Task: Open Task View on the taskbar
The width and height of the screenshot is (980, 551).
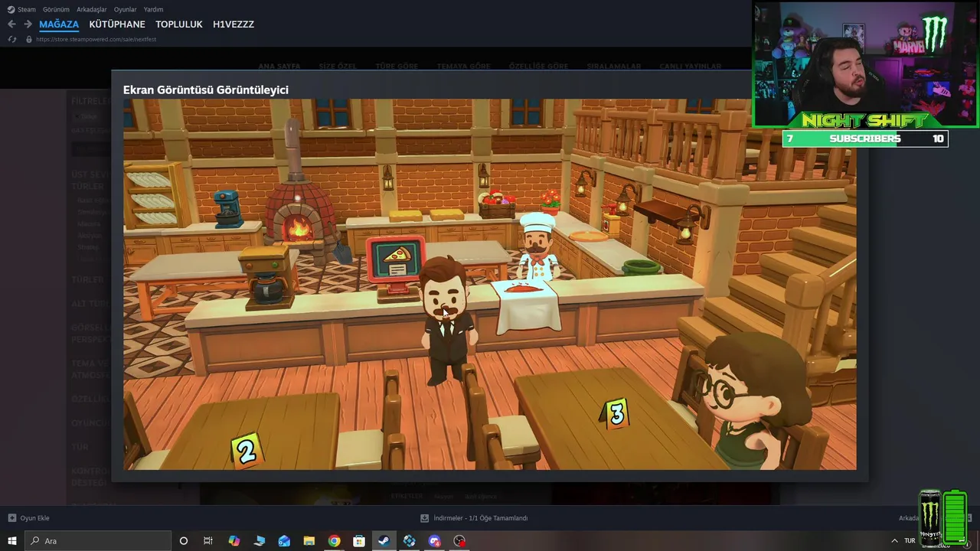Action: click(x=208, y=541)
